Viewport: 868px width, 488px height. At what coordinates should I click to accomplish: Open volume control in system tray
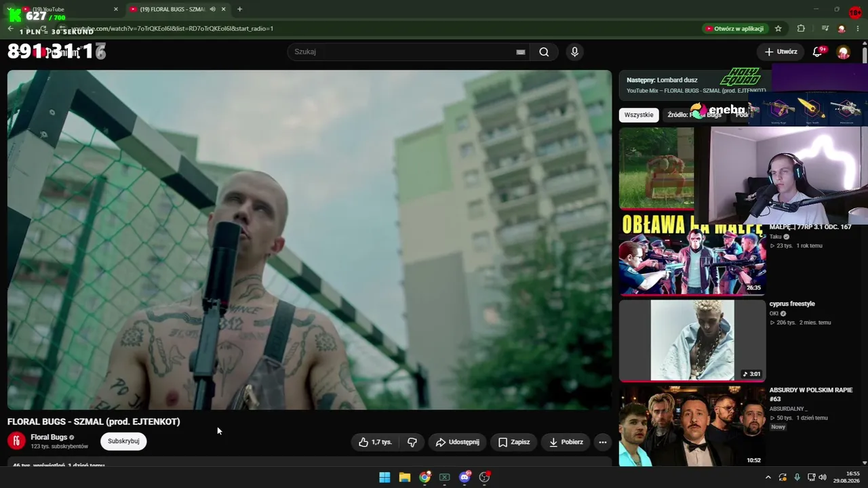[823, 477]
